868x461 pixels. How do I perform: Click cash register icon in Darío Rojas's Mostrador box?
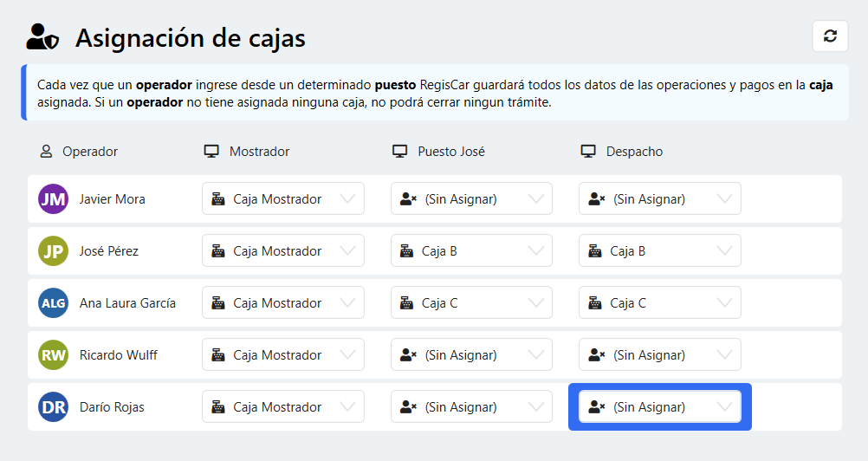click(x=218, y=407)
